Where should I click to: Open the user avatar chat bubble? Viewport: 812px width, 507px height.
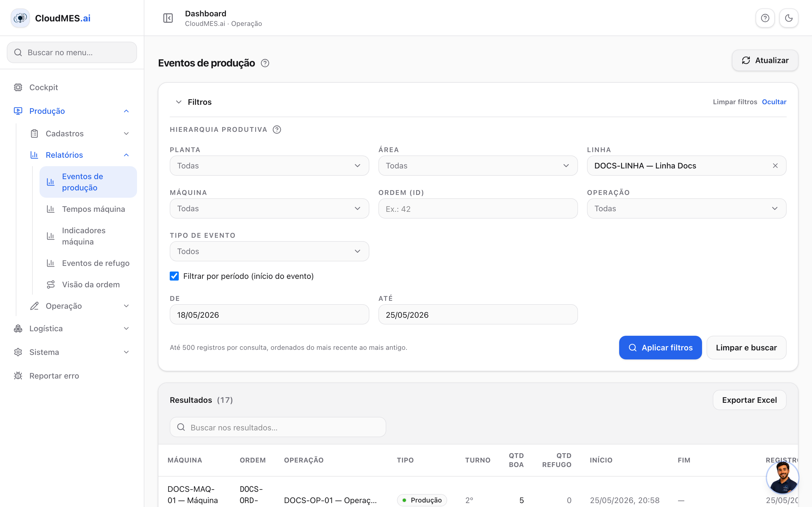(x=782, y=477)
